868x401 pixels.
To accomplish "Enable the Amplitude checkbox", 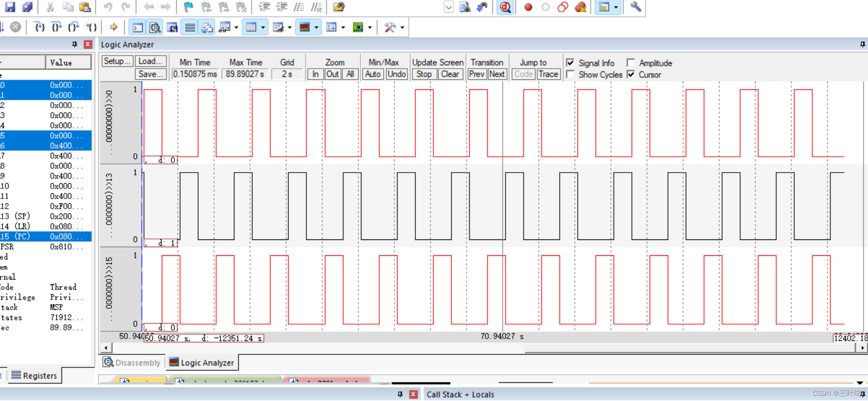I will (631, 63).
